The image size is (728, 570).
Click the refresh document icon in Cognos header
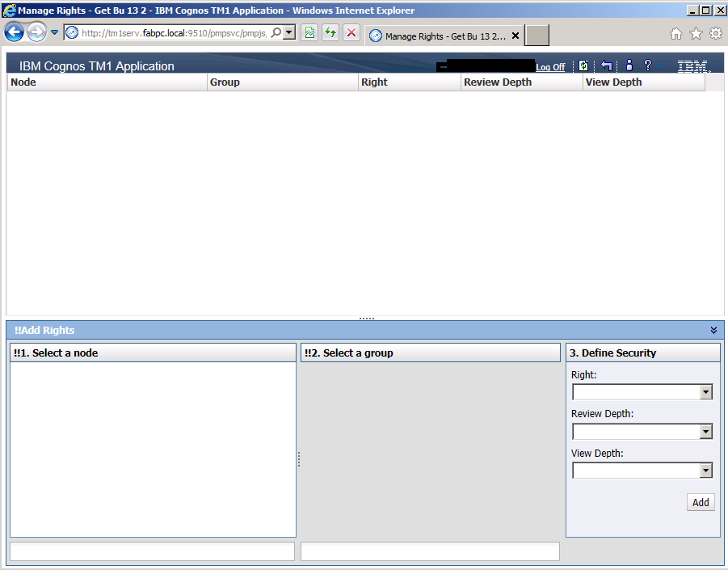tap(583, 66)
